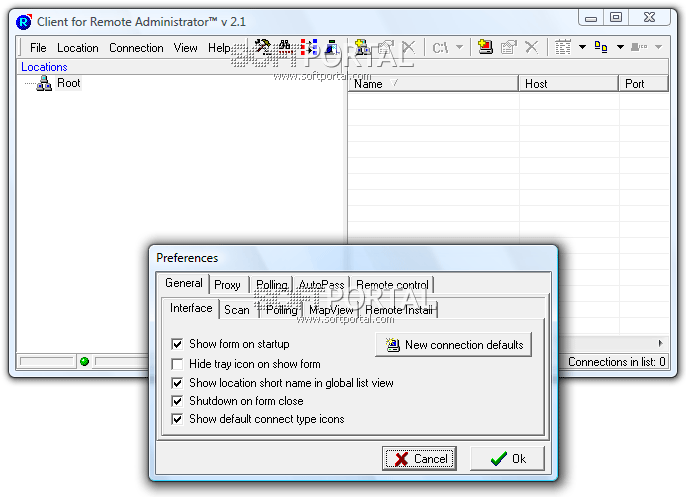Image resolution: width=686 pixels, height=497 pixels.
Task: Open the File menu
Action: click(x=38, y=48)
